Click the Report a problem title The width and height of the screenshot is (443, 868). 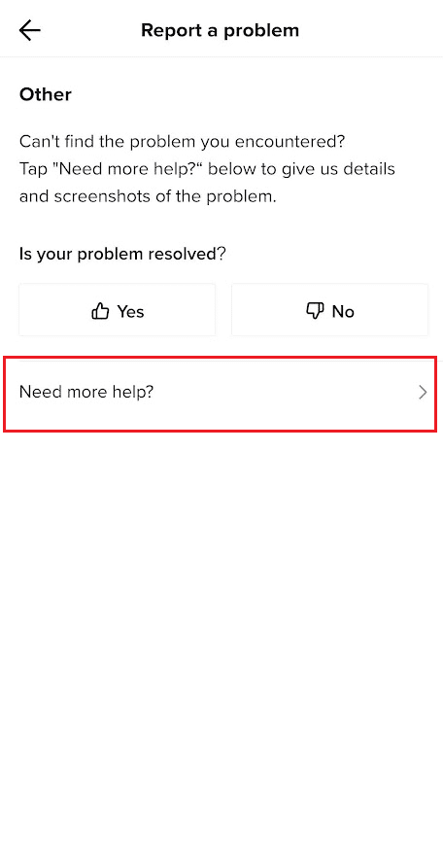pyautogui.click(x=221, y=30)
